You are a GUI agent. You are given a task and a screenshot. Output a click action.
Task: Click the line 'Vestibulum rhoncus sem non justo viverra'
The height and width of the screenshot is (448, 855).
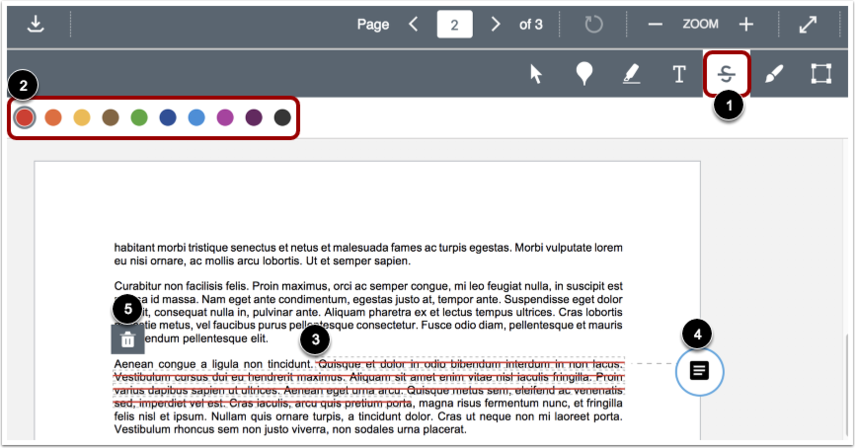[x=291, y=429]
